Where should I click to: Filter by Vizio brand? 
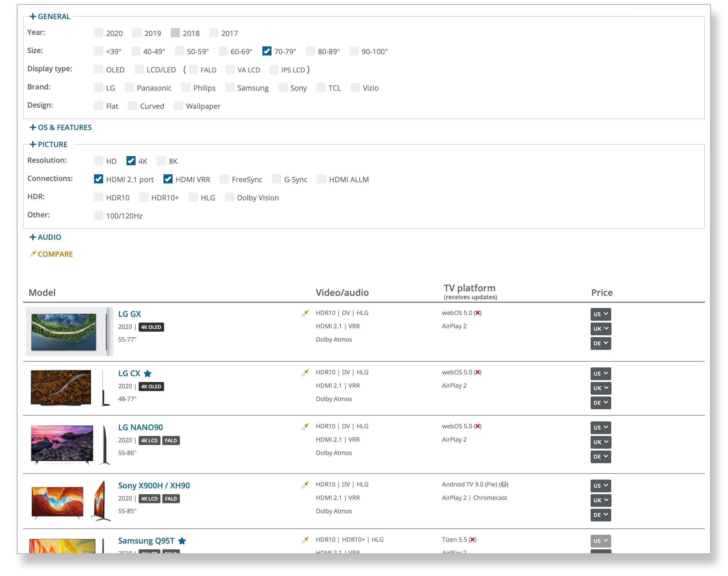[355, 87]
